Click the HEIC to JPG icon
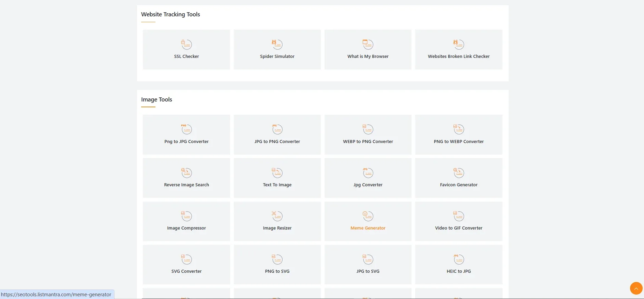Image resolution: width=644 pixels, height=299 pixels. 459,259
